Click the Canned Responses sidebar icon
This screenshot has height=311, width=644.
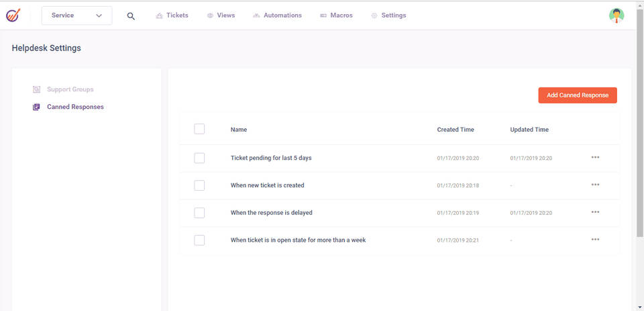coord(37,107)
